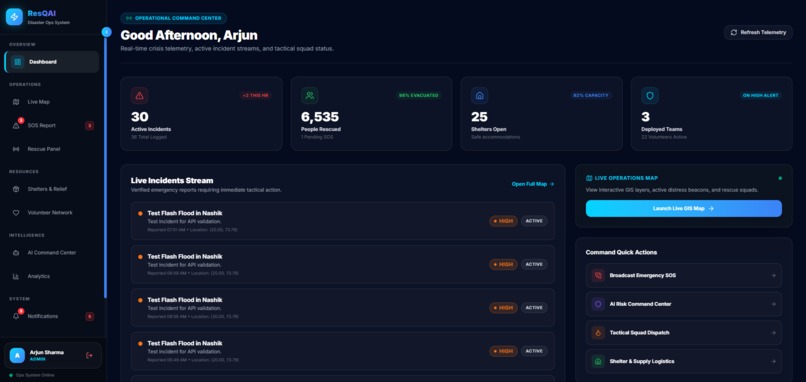806x382 pixels.
Task: Click the Shelter & Supply Logistics home icon
Action: pos(598,361)
